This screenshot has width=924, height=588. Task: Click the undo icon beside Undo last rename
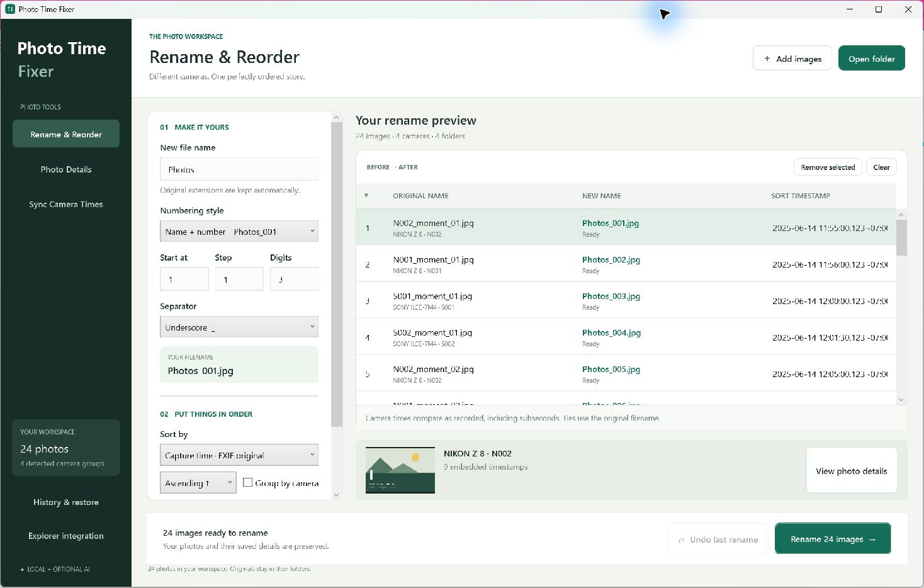(x=681, y=540)
